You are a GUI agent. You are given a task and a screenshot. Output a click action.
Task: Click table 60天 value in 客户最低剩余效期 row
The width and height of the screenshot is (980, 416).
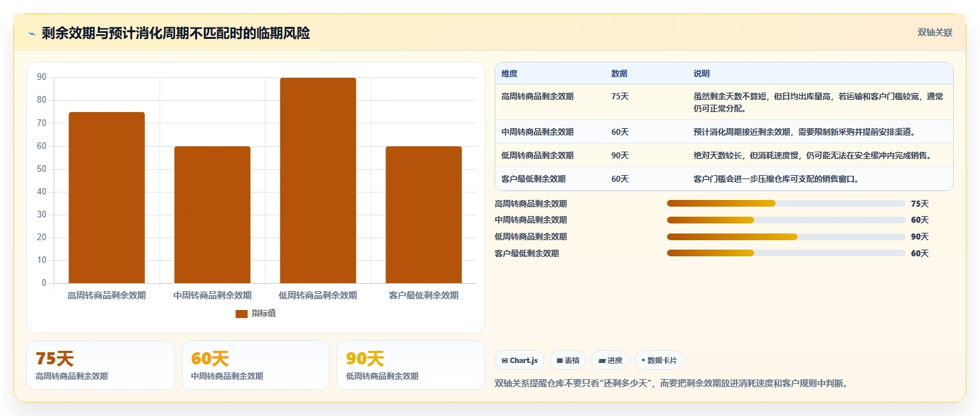click(620, 179)
